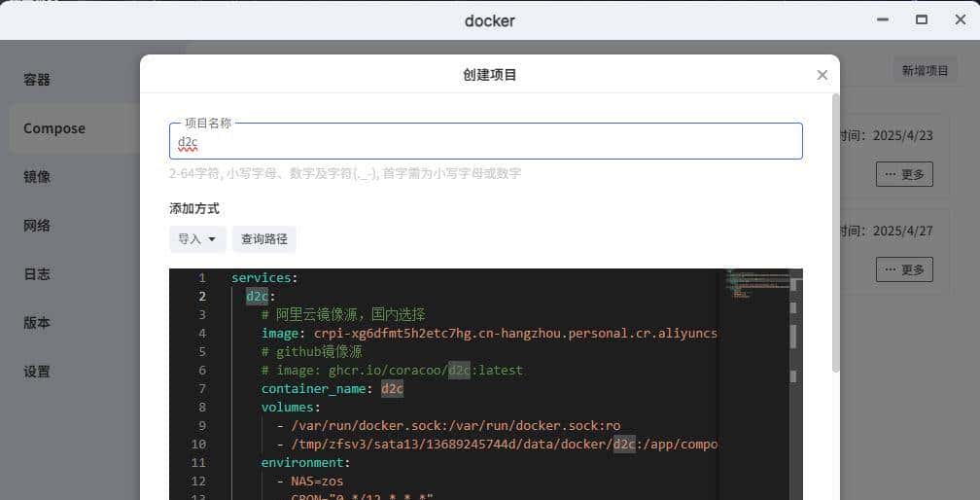
Task: Open the 镜像 sidebar section
Action: [x=37, y=177]
